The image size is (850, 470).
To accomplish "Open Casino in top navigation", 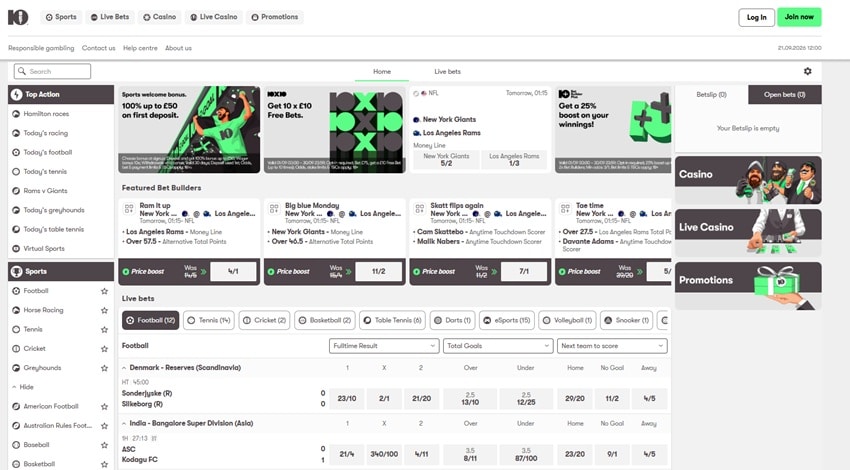I will tap(159, 17).
